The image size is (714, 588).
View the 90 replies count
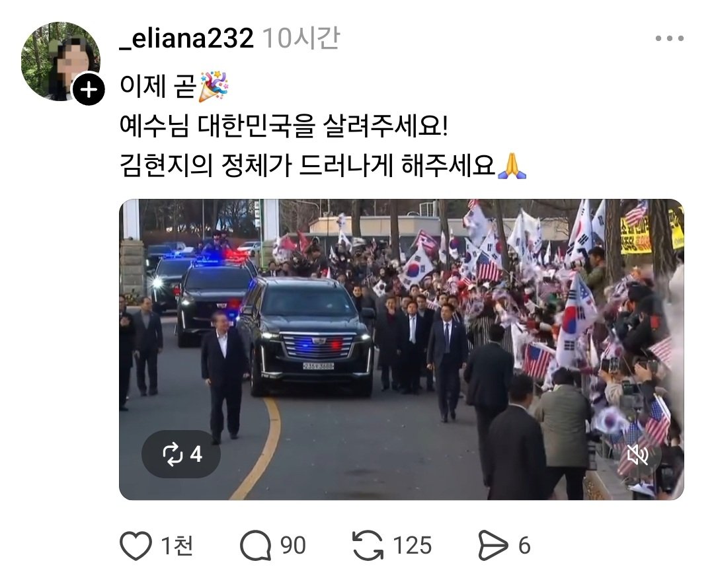pos(293,545)
